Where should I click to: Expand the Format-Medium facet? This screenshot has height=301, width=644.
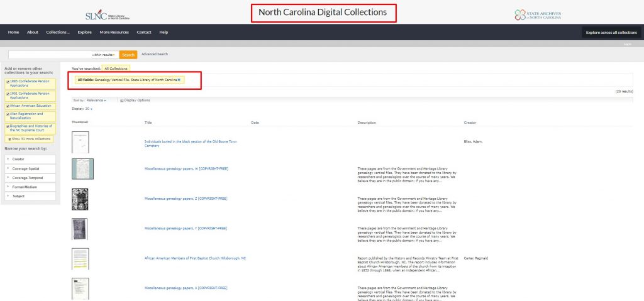[x=30, y=187]
